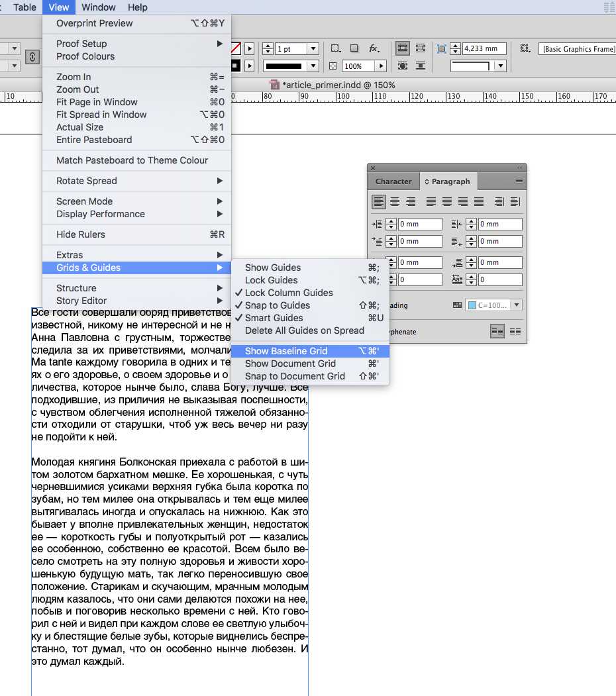The width and height of the screenshot is (616, 696).
Task: Click the Align to baseline grid icon
Action: pyautogui.click(x=515, y=331)
